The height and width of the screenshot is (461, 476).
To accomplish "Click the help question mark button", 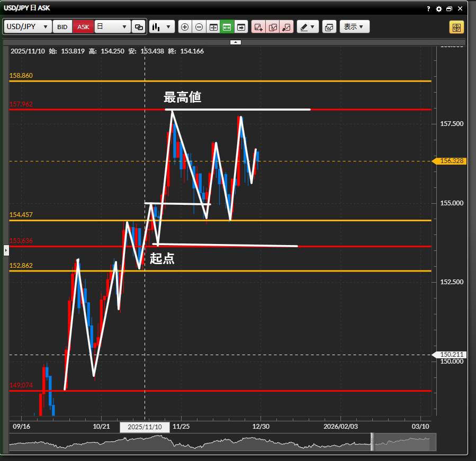I will pyautogui.click(x=428, y=9).
